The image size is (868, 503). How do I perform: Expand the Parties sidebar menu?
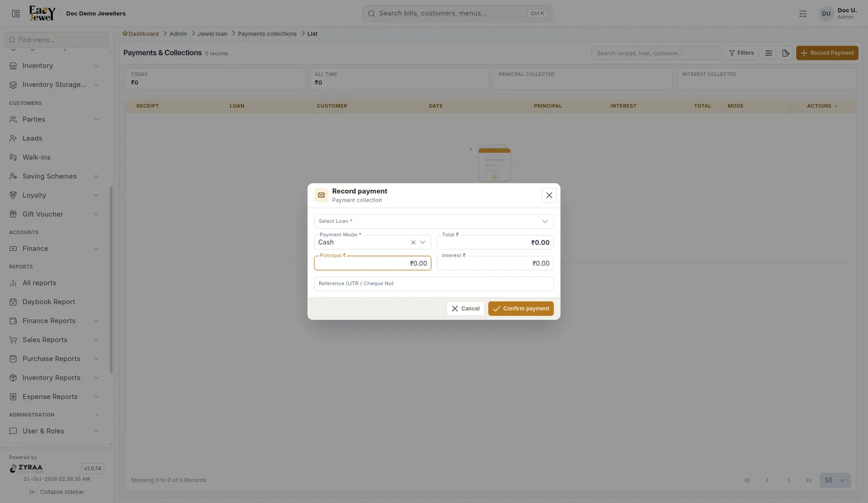coord(54,119)
